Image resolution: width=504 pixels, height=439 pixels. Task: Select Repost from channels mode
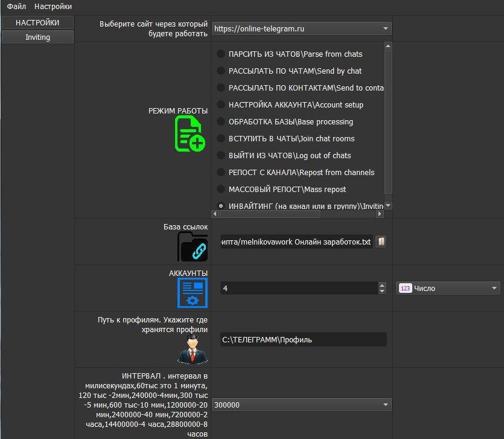[221, 172]
